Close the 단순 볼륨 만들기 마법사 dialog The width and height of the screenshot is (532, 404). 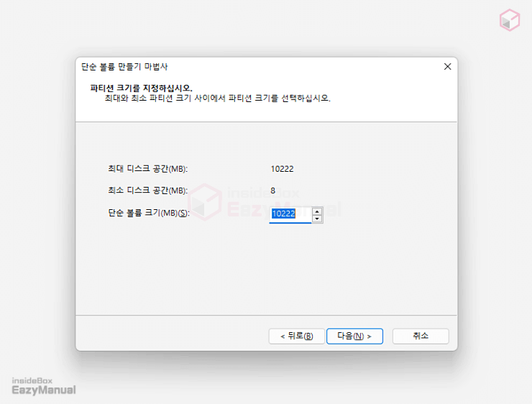click(x=447, y=66)
